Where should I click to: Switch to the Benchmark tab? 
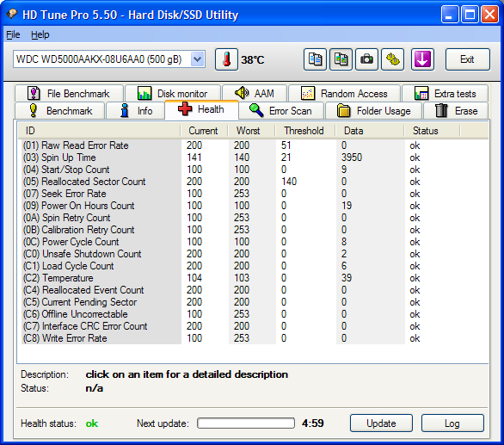point(60,111)
